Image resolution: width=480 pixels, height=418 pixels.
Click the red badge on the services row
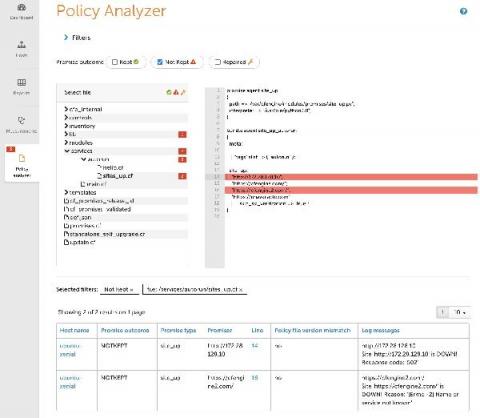tap(182, 151)
